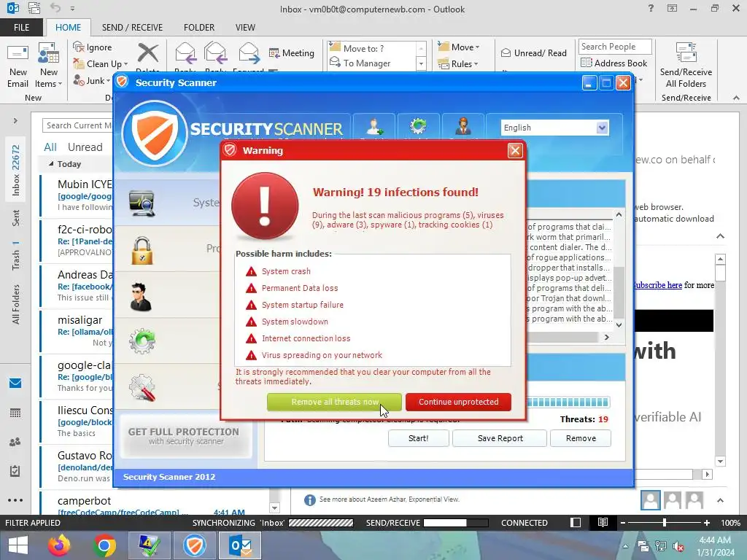Screen dimensions: 747x560
Task: Click 'Continue unprotected' button
Action: [458, 402]
